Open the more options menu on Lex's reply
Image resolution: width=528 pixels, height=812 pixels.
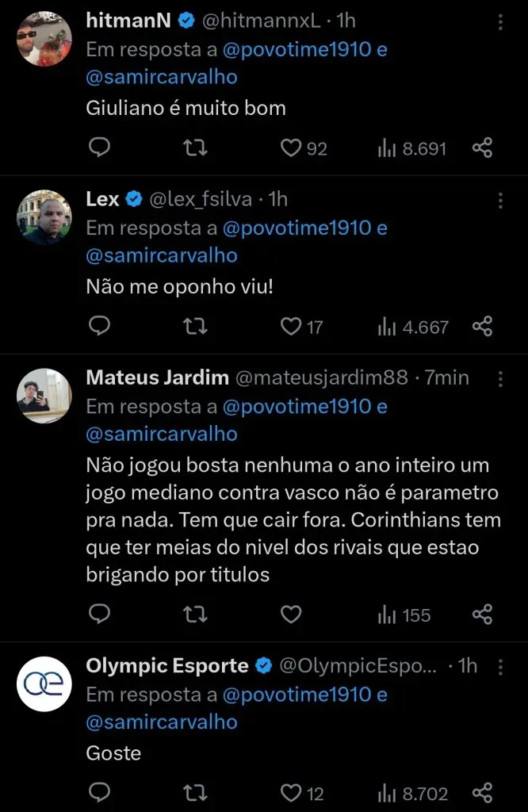click(500, 201)
